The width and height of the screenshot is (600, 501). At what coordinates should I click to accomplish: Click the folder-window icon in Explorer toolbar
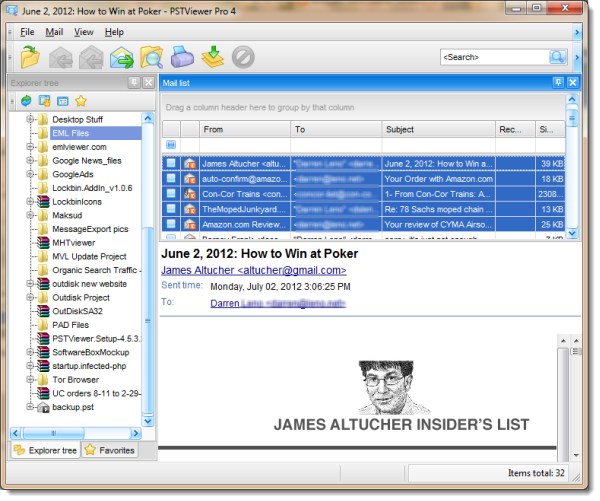(44, 101)
